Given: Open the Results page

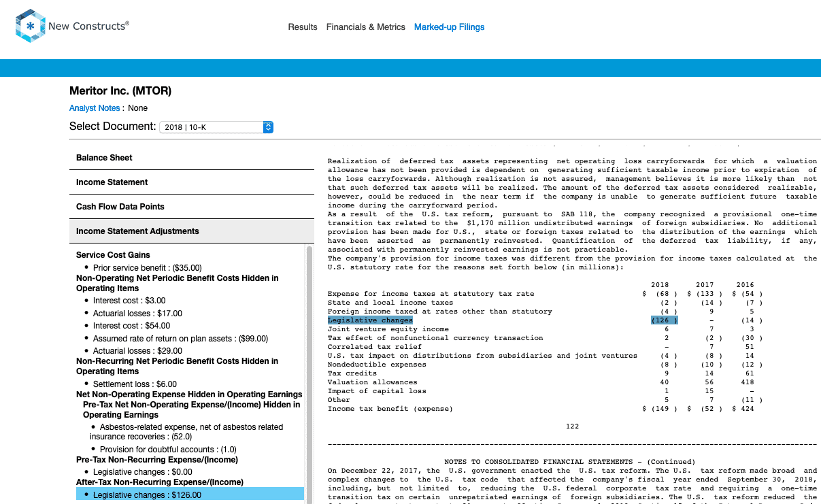Looking at the screenshot, I should [303, 27].
